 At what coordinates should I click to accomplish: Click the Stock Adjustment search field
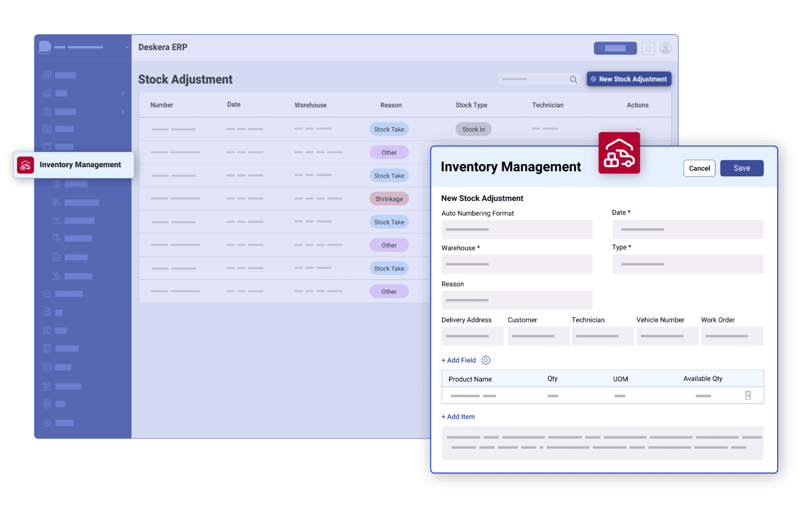(539, 79)
